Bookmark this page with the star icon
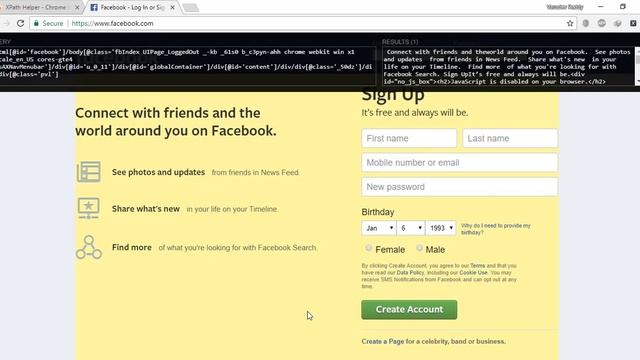 [x=570, y=23]
